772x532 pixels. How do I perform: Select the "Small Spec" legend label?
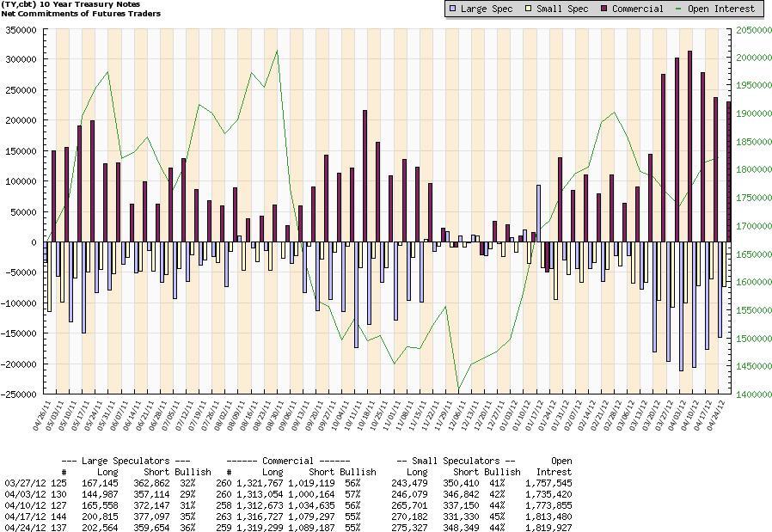point(562,9)
